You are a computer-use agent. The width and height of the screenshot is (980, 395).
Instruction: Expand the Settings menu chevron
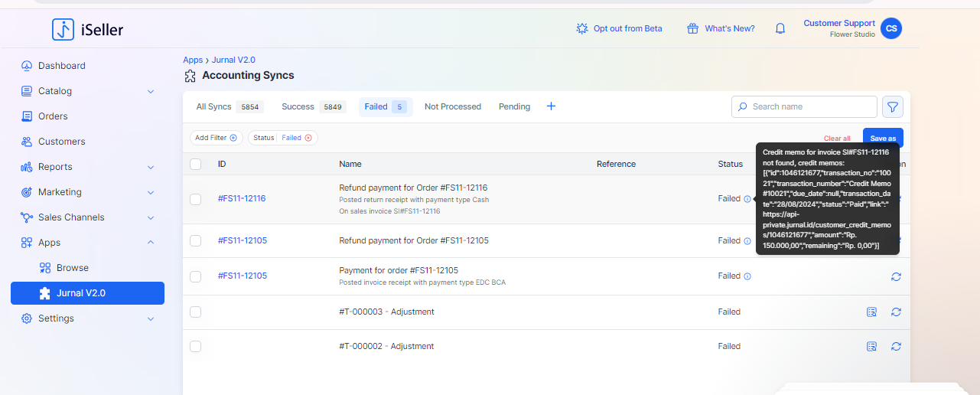click(x=151, y=318)
